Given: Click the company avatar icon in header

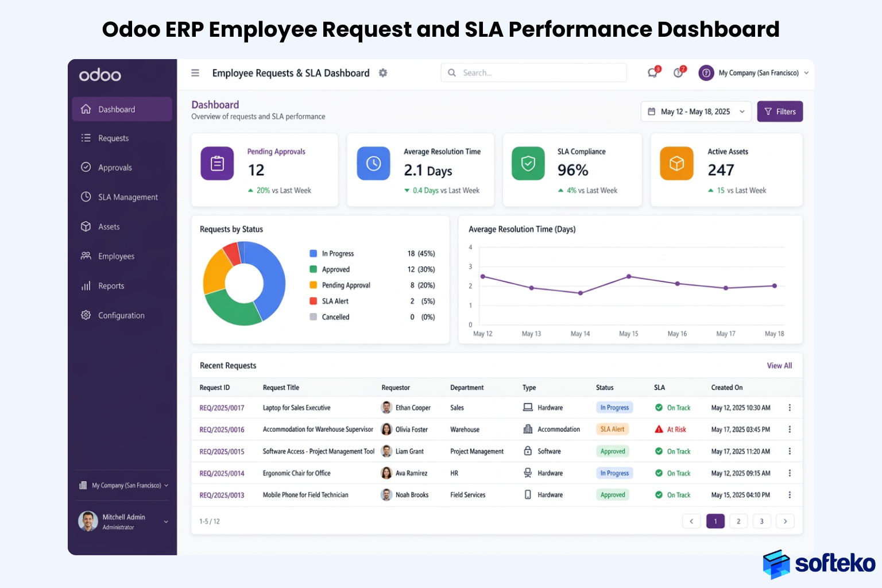Looking at the screenshot, I should click(x=706, y=73).
